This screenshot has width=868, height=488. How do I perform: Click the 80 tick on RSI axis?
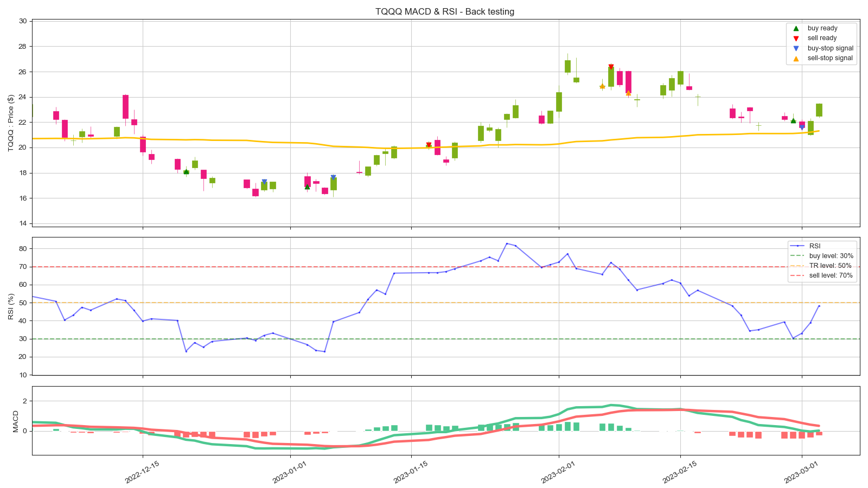[23, 249]
